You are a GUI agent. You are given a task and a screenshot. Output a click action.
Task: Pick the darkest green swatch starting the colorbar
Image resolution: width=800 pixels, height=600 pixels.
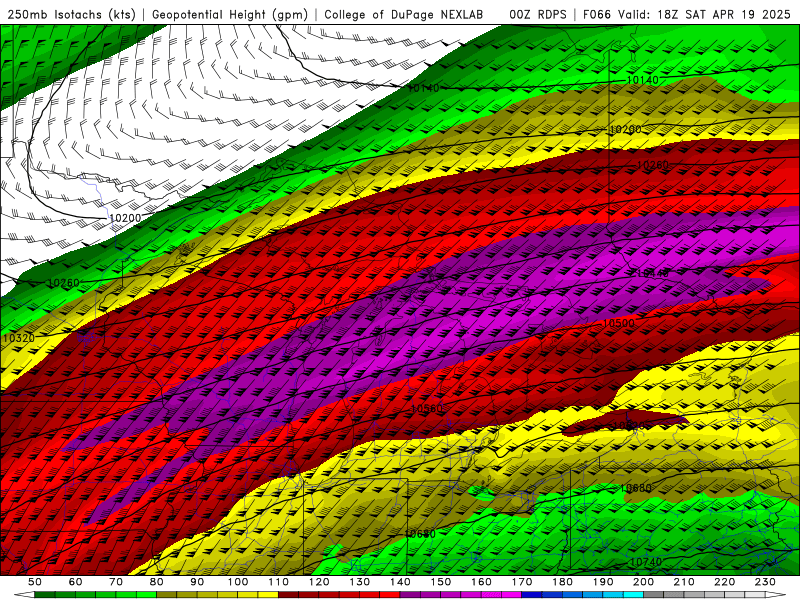click(45, 595)
